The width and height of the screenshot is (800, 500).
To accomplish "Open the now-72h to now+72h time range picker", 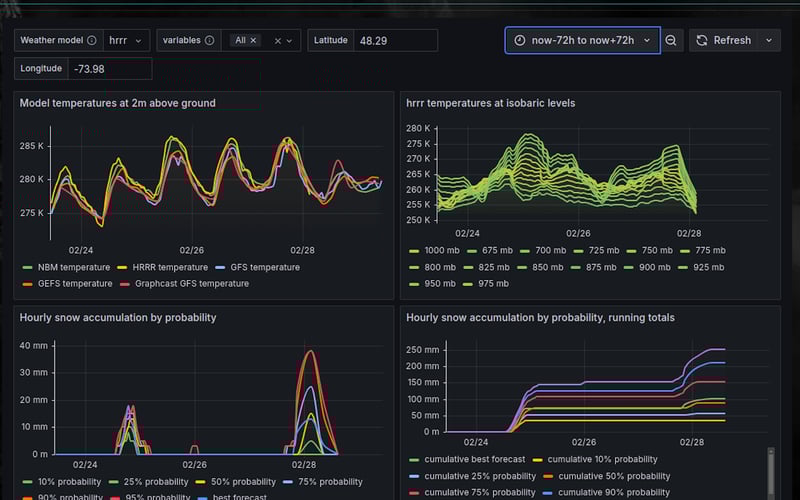I will click(x=583, y=40).
